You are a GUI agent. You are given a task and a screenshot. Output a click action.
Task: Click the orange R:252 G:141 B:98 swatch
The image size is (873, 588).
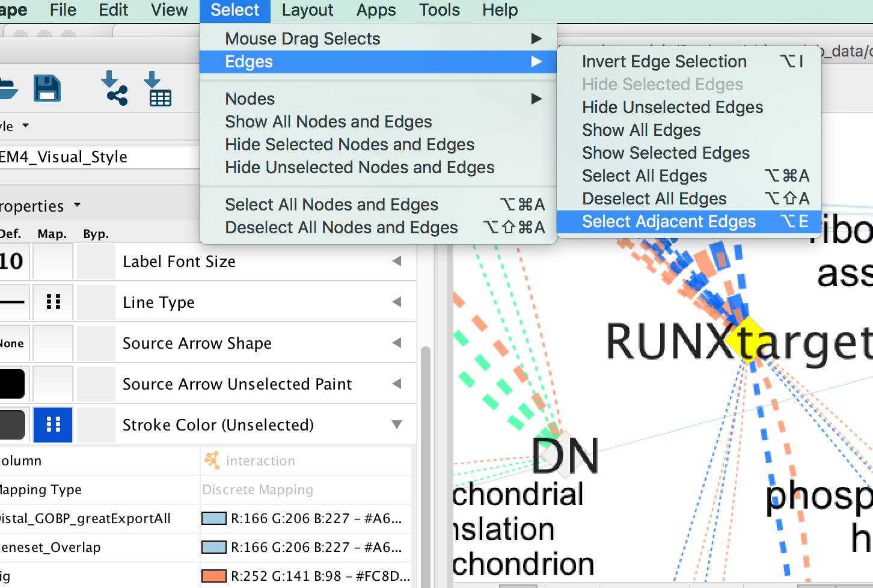[213, 576]
